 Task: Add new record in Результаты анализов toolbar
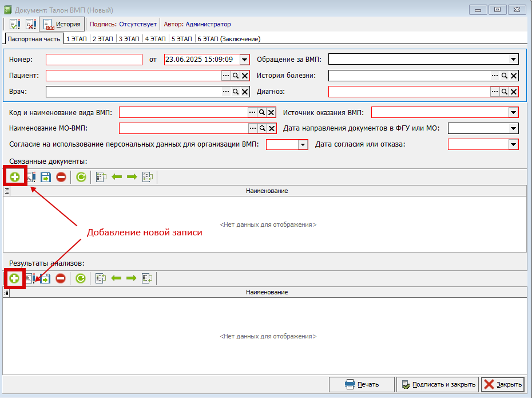14,278
